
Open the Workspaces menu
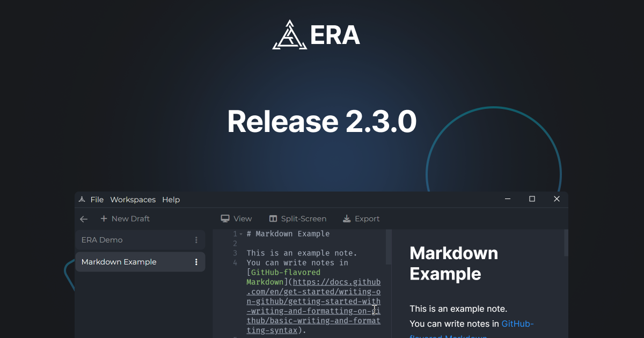click(133, 199)
